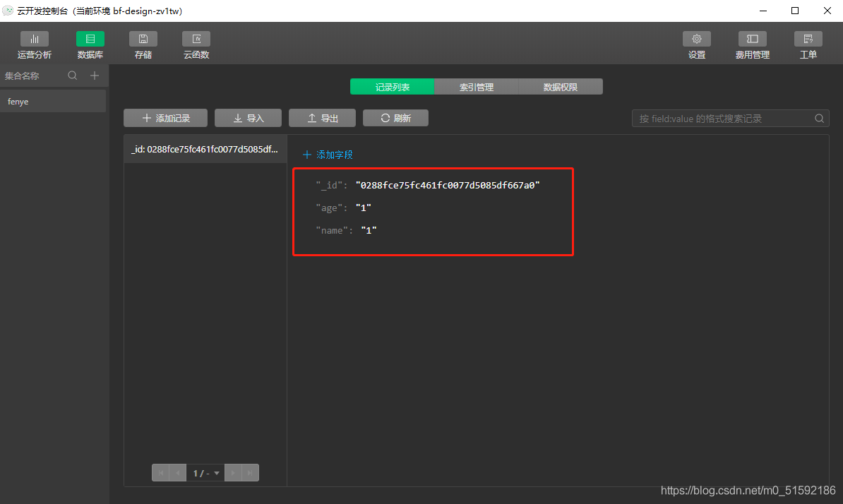Open 设置 settings
Screen dimensions: 843x504
(697, 45)
